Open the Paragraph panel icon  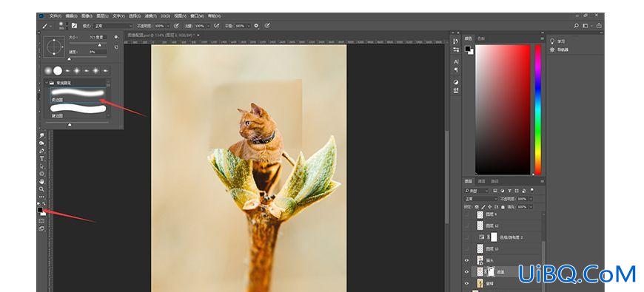[456, 70]
